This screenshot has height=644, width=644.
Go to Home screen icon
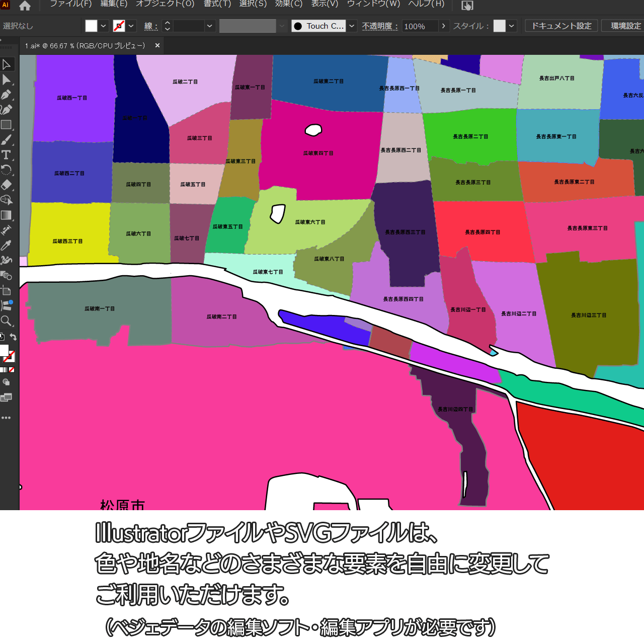[25, 6]
